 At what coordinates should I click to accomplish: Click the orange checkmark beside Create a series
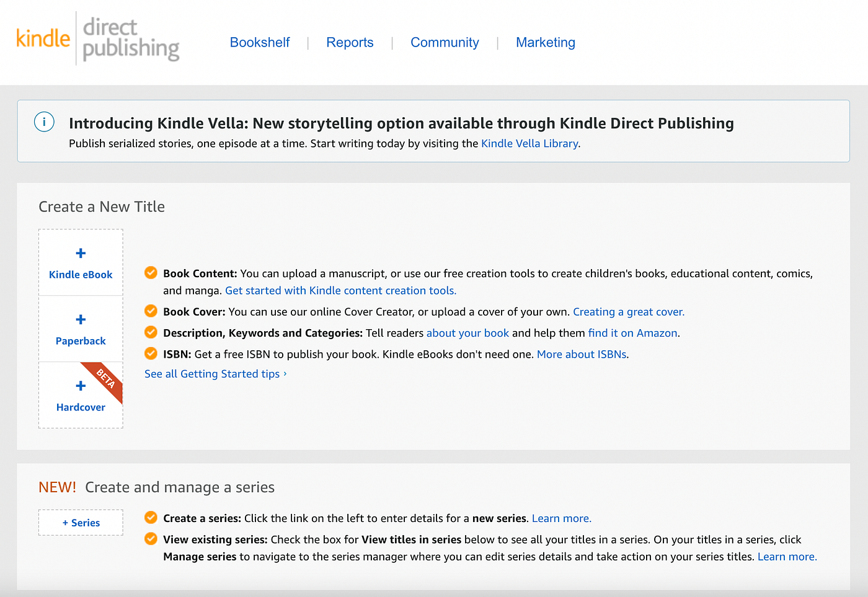click(151, 518)
